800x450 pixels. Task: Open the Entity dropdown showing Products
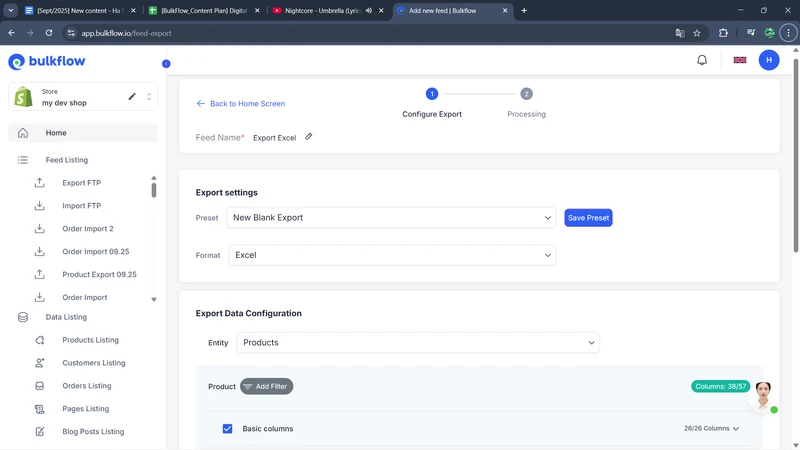(418, 343)
